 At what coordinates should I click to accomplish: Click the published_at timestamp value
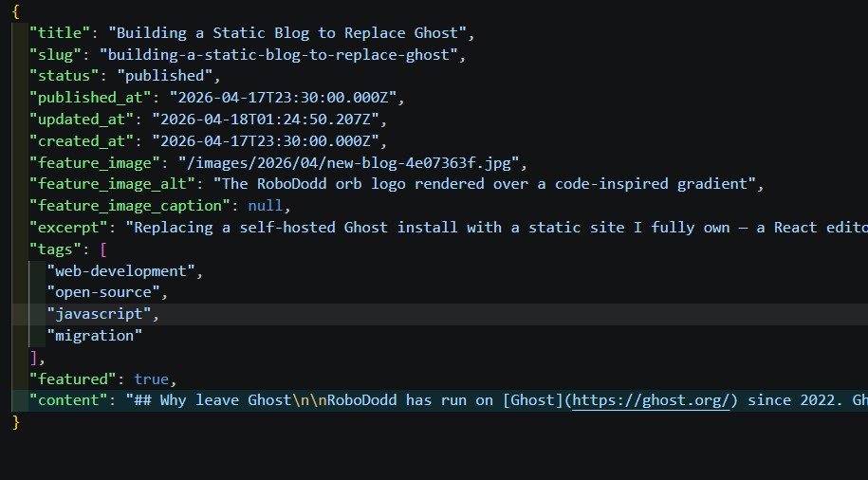click(283, 98)
